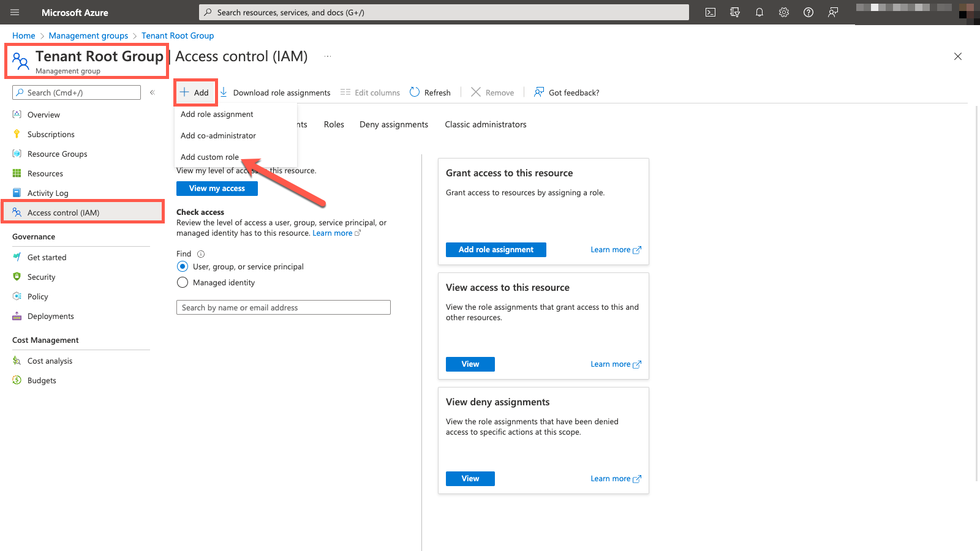980x551 pixels.
Task: Click the Resources grid icon
Action: pyautogui.click(x=17, y=173)
